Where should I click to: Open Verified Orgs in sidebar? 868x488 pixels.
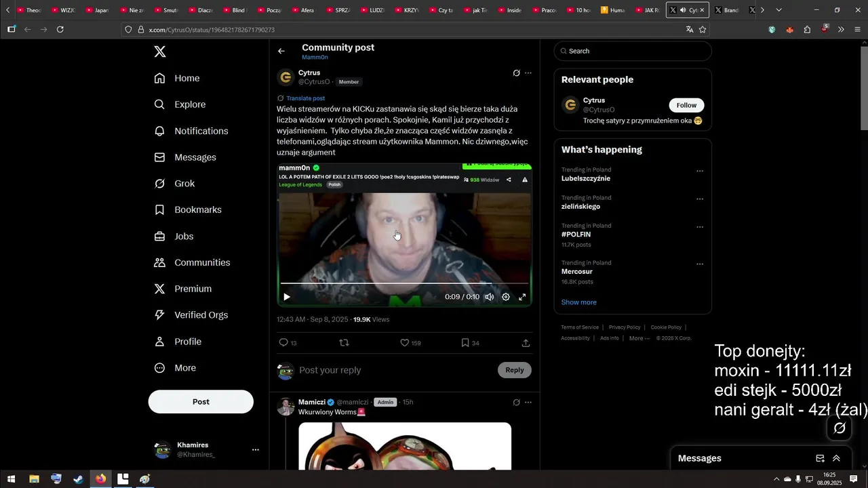click(191, 315)
